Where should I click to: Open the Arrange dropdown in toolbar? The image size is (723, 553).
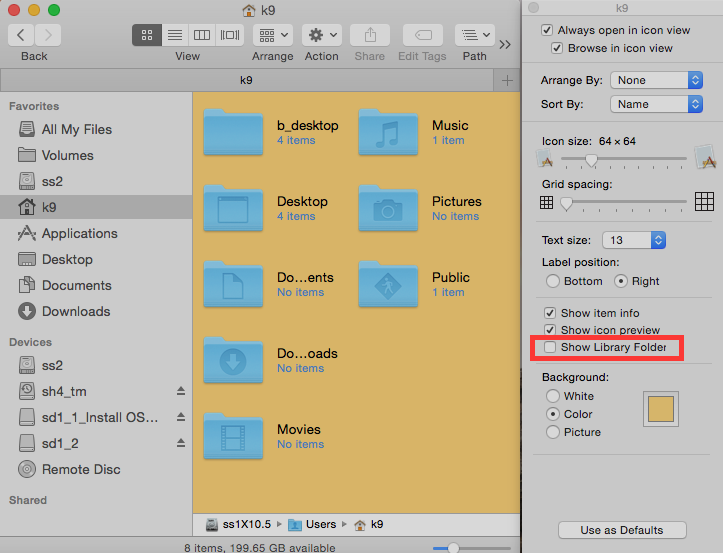pos(273,35)
